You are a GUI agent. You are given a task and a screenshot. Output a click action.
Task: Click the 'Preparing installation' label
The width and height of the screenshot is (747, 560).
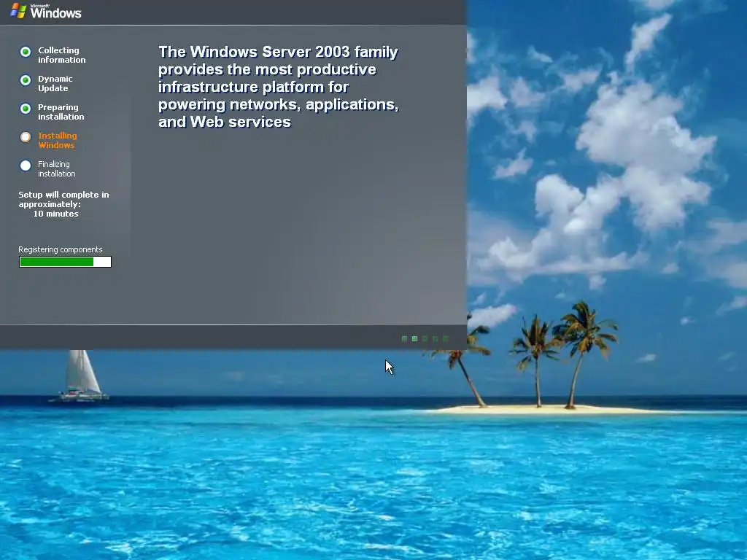61,112
